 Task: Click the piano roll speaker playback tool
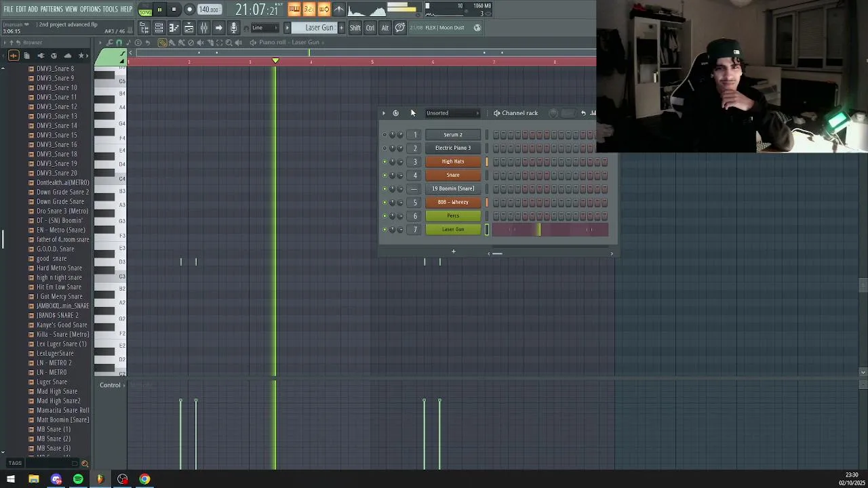[239, 42]
